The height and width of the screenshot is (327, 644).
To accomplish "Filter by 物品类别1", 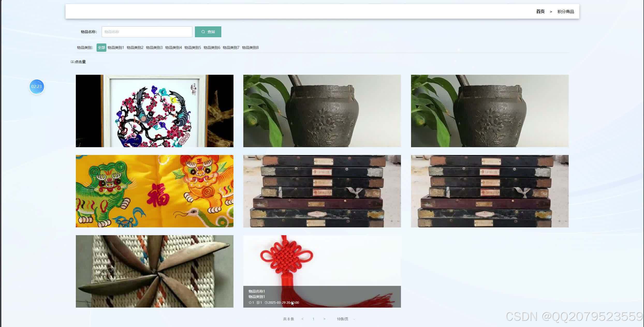I will (116, 48).
